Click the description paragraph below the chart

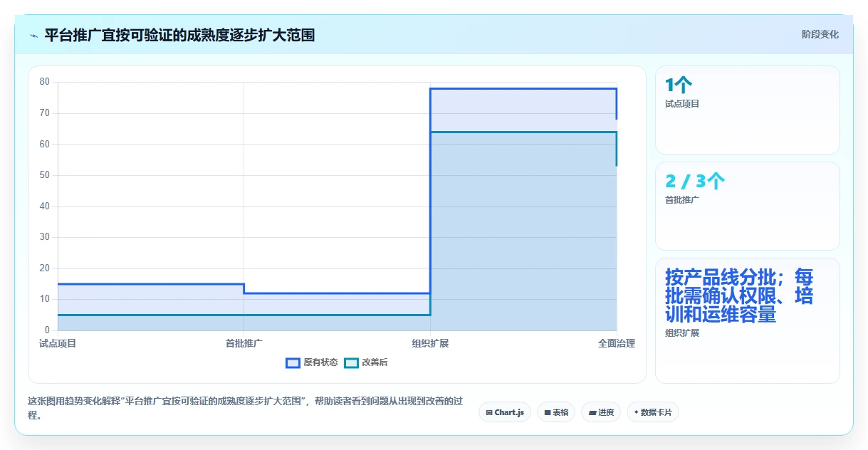246,408
